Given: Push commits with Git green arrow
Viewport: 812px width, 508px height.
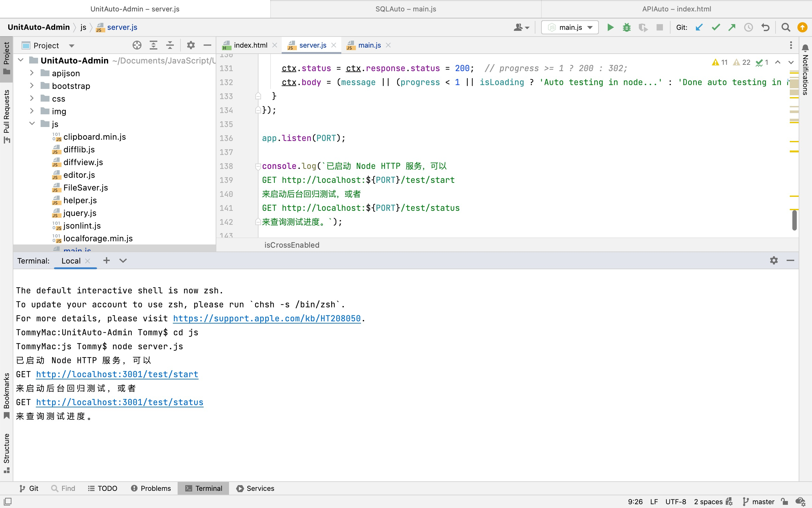Looking at the screenshot, I should 732,27.
